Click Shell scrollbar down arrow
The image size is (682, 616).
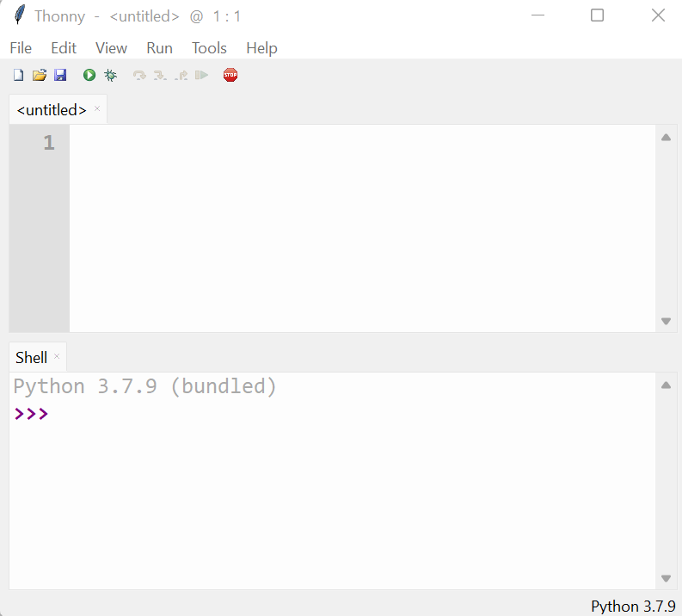666,578
